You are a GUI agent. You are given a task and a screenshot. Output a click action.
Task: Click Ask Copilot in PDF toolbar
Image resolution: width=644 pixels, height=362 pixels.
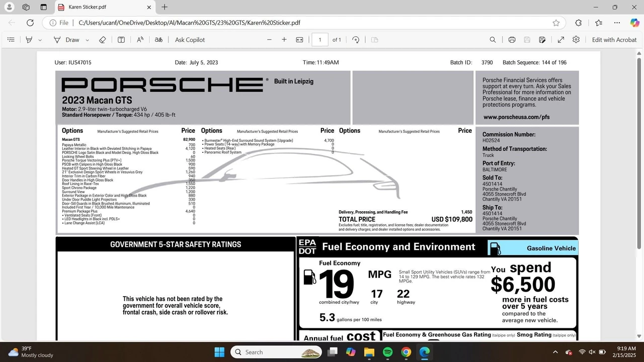click(190, 40)
